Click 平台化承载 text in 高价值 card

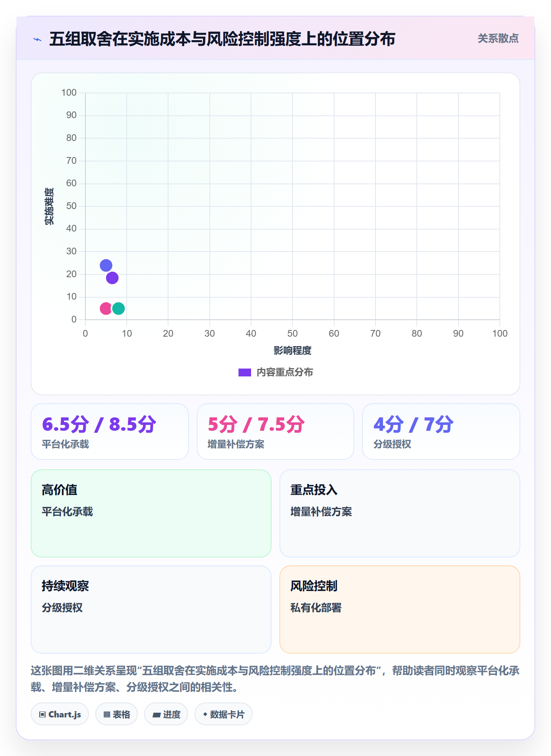(67, 511)
